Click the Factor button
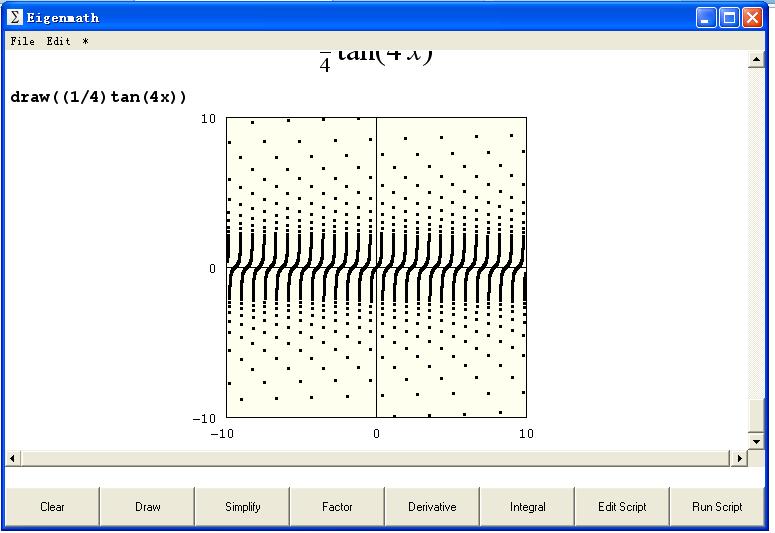The width and height of the screenshot is (775, 533). (337, 507)
